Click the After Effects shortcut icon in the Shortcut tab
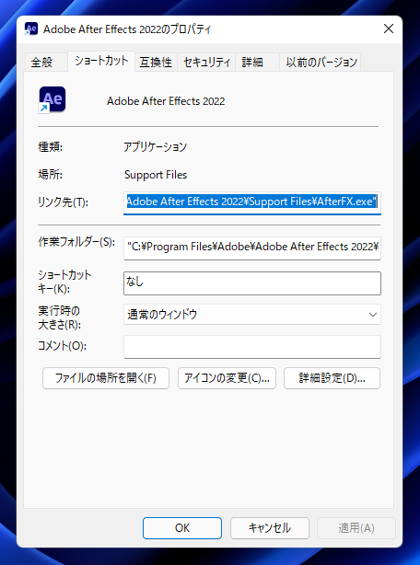This screenshot has width=420, height=565. [52, 100]
